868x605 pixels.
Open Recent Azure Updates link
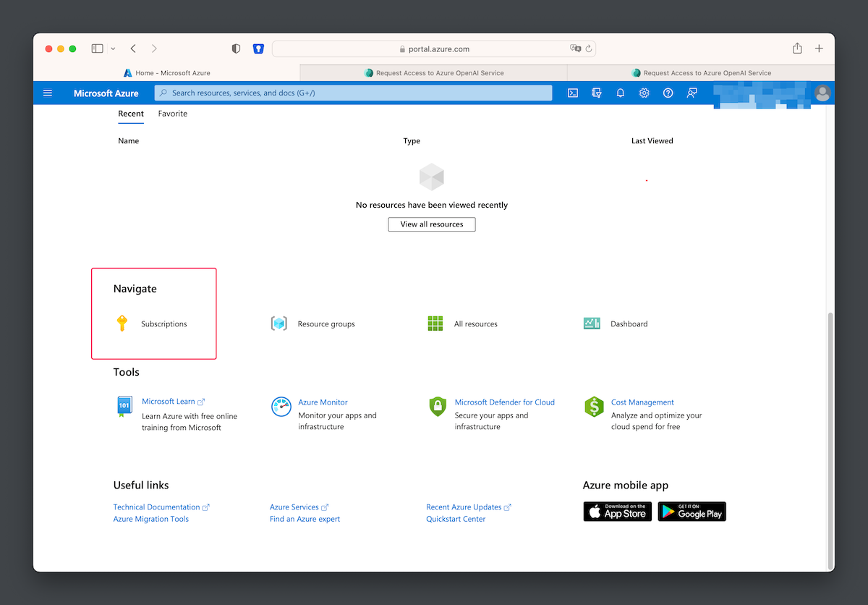pyautogui.click(x=464, y=507)
